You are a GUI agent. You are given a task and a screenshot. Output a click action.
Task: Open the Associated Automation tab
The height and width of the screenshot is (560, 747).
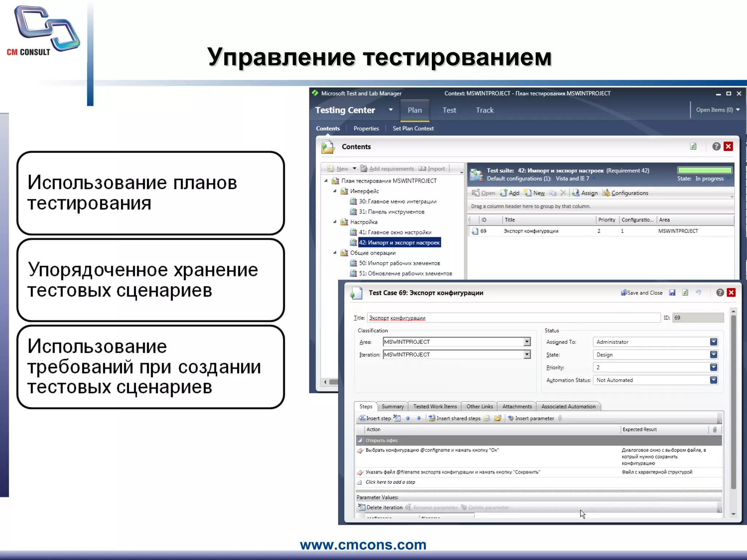568,406
